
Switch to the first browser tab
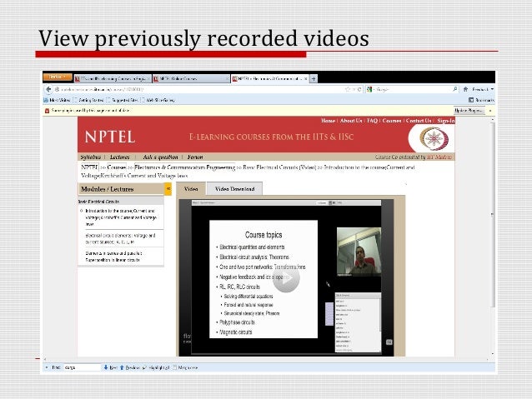click(x=113, y=78)
